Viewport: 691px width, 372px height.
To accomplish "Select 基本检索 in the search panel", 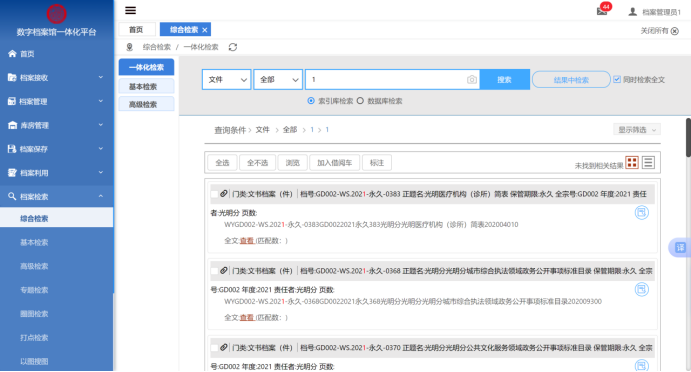I will coord(146,86).
